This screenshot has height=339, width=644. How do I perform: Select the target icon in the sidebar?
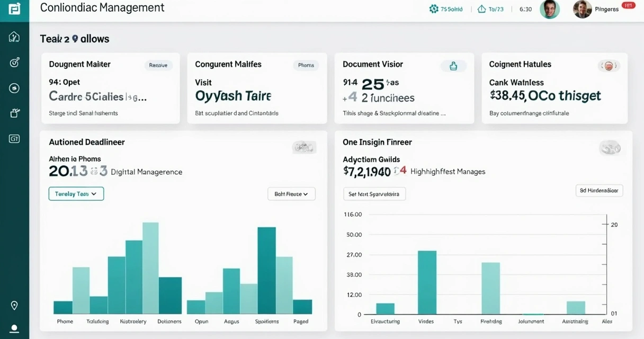[x=14, y=63]
